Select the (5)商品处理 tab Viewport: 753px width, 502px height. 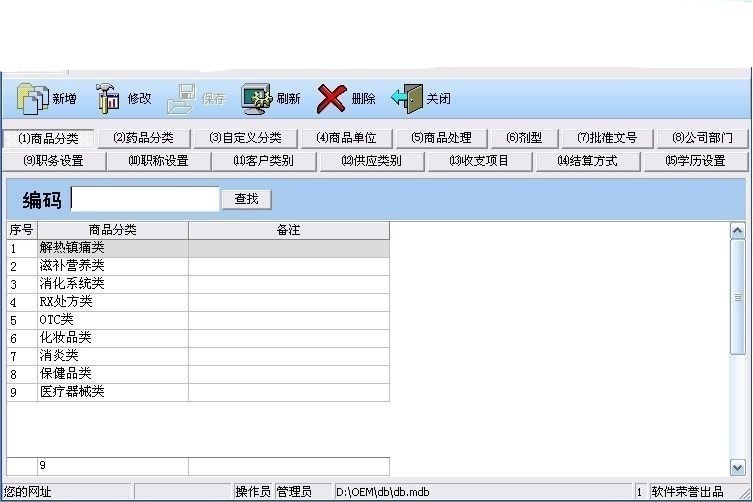[x=441, y=138]
